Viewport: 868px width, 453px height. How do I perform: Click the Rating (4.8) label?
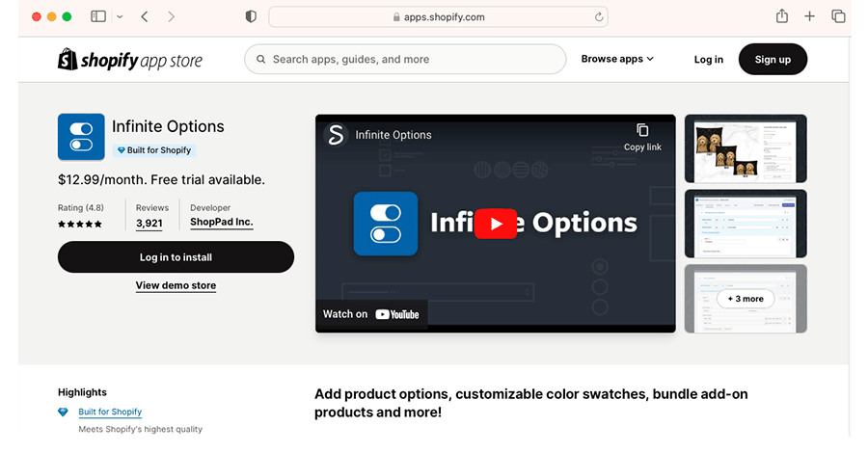tap(81, 208)
